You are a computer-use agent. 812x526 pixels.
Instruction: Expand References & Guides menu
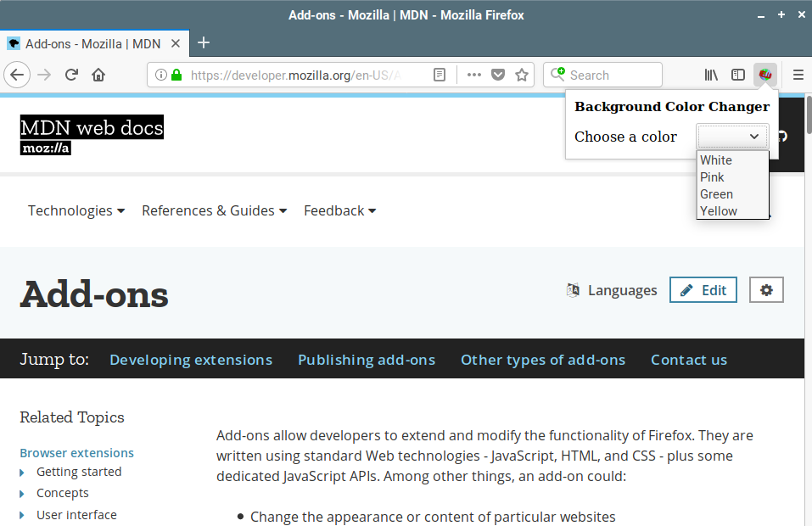[x=215, y=210]
